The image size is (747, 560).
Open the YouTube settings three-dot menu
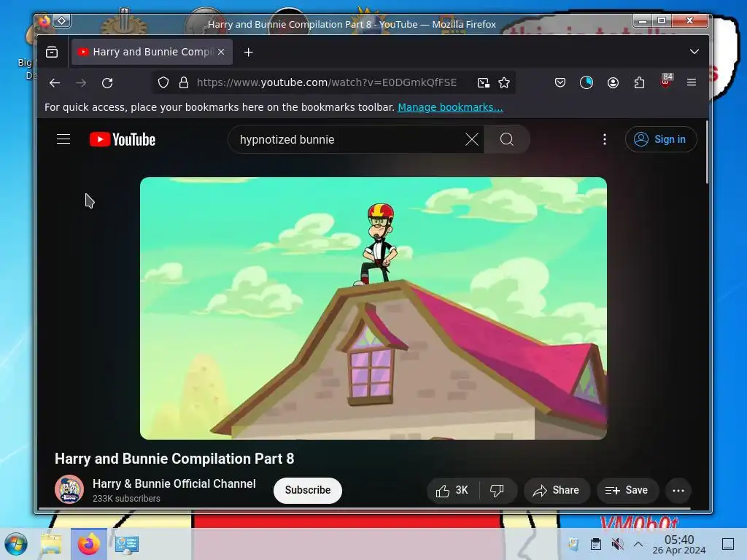(605, 139)
